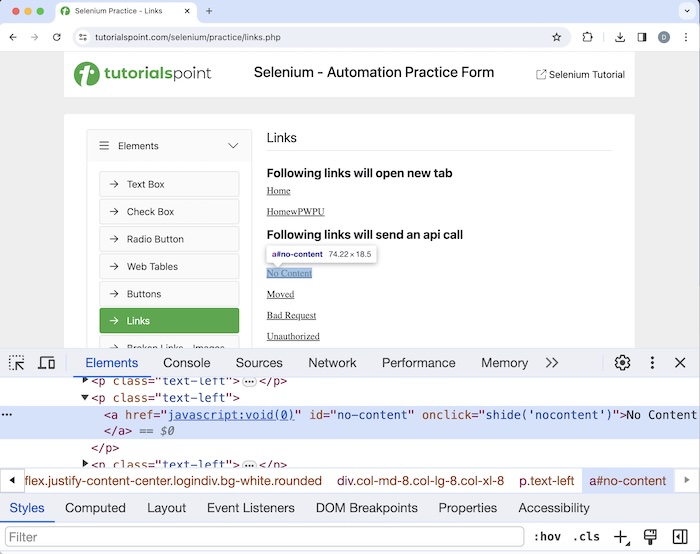Open the Network tab
This screenshot has height=554, width=700.
[x=332, y=363]
